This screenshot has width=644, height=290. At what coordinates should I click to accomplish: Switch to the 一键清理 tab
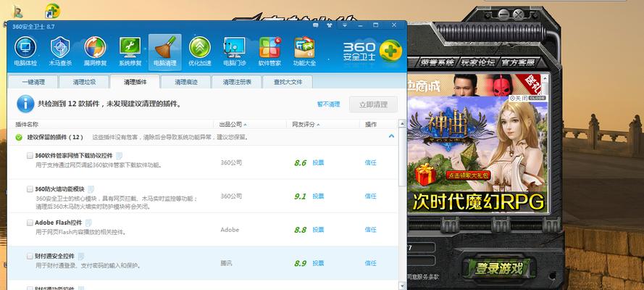pos(33,82)
